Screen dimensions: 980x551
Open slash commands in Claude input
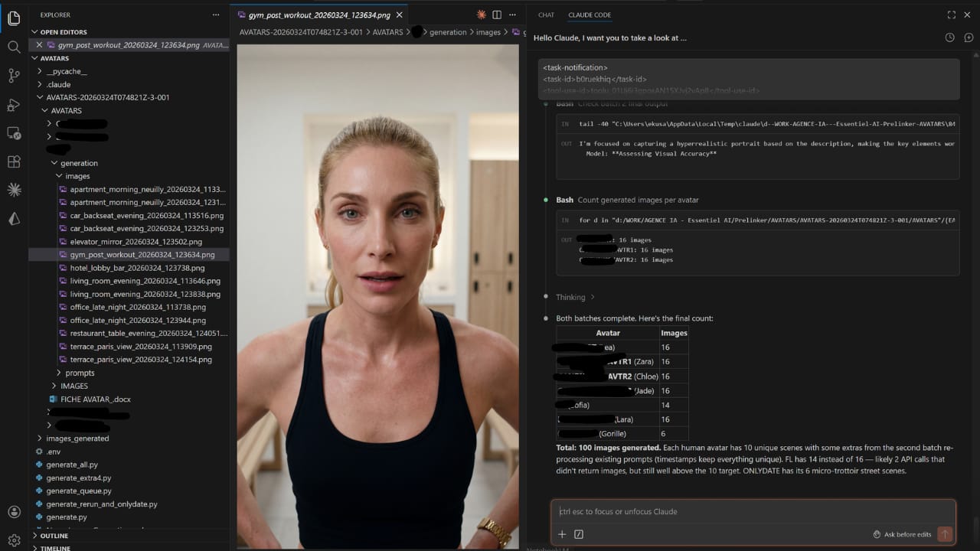click(579, 534)
